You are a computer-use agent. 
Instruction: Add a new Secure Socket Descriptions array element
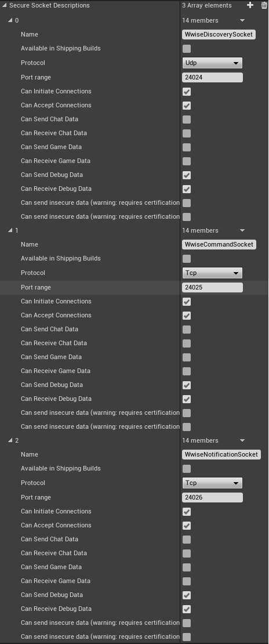tap(250, 5)
